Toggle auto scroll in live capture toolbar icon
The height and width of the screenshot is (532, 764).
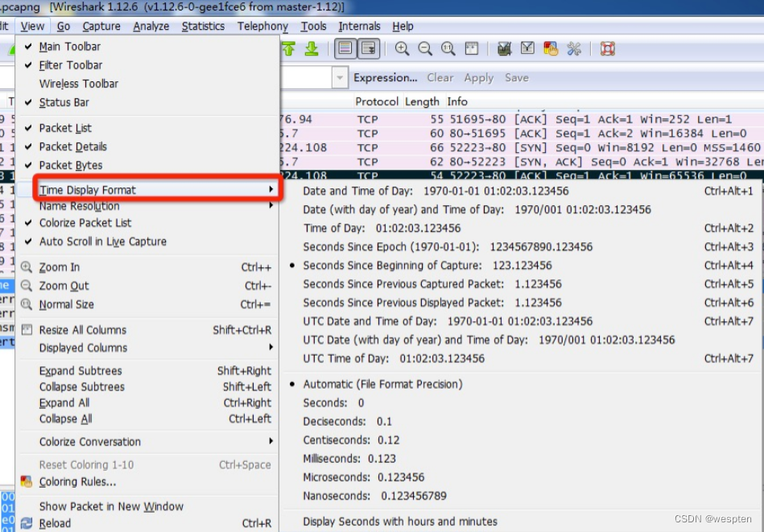pyautogui.click(x=369, y=48)
